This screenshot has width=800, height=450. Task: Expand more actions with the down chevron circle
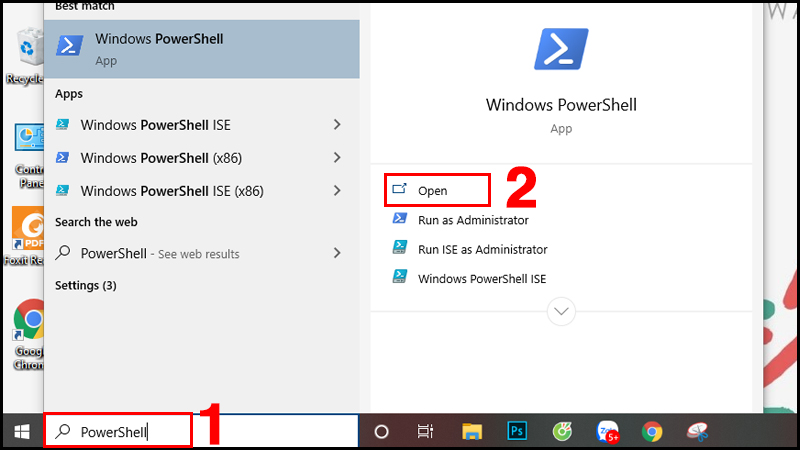[561, 311]
